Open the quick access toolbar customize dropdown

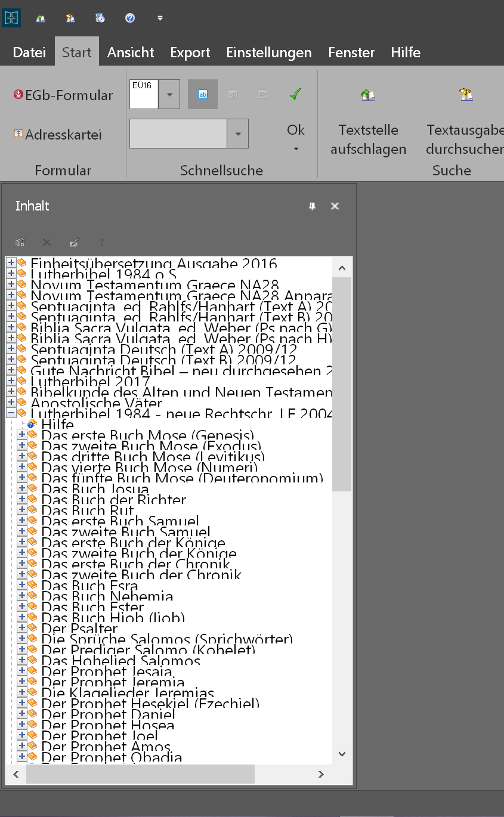(x=159, y=18)
